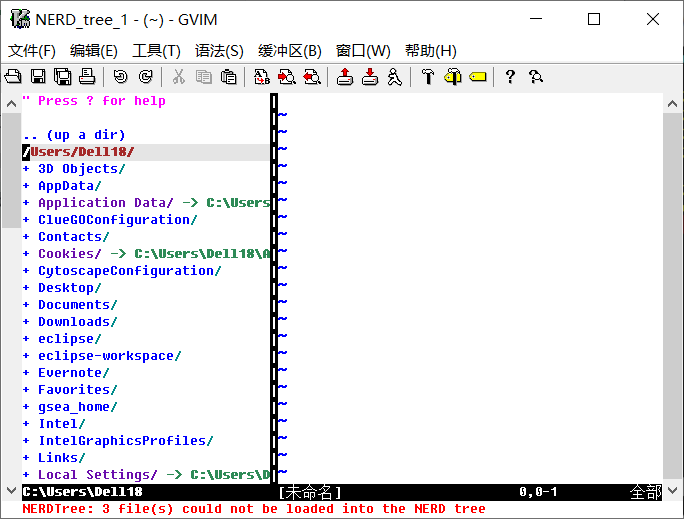Open the 语法(S) menu
This screenshot has width=684, height=519.
[219, 51]
